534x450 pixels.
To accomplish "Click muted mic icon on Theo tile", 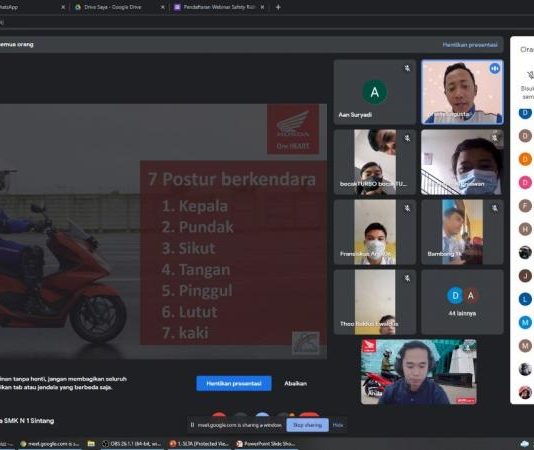I will [407, 278].
